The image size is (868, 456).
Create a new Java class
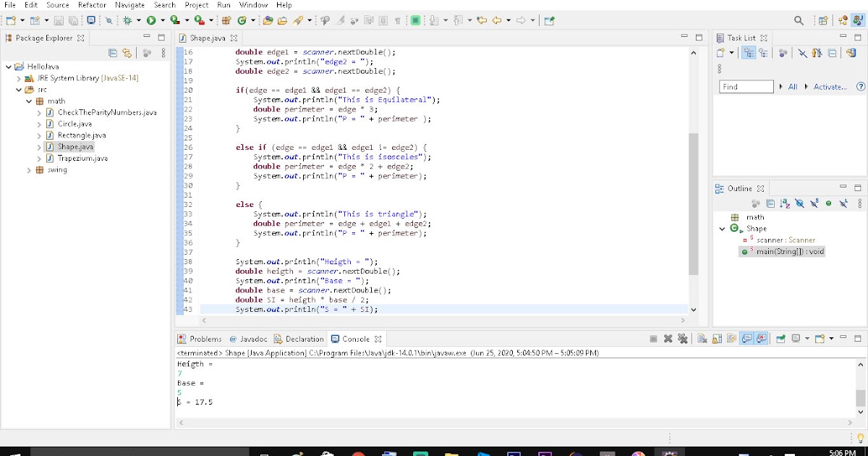[x=35, y=20]
